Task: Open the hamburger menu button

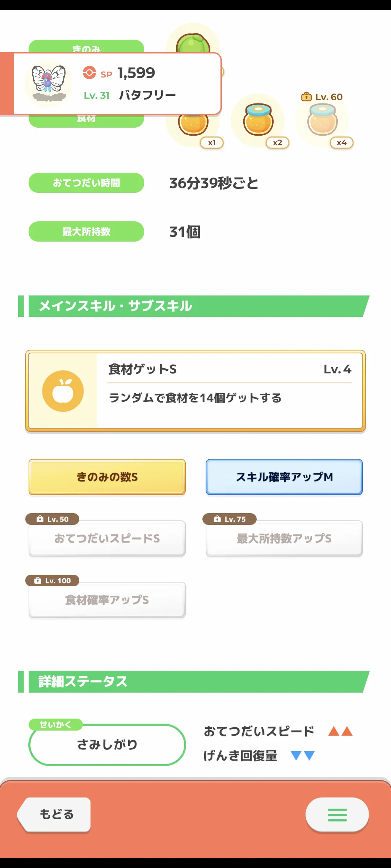Action: pos(337,814)
